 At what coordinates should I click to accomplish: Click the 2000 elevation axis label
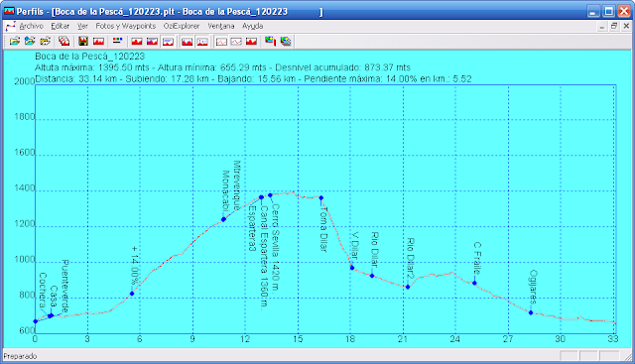click(x=24, y=81)
